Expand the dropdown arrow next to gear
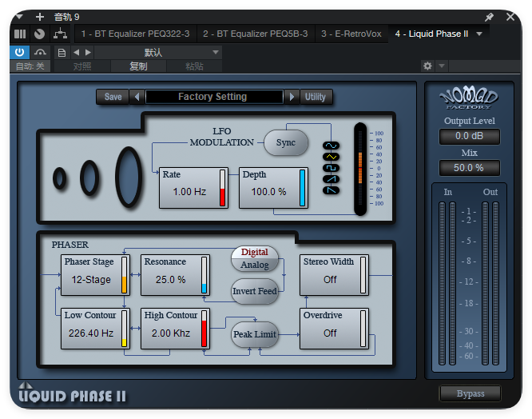This screenshot has height=419, width=532. (442, 66)
